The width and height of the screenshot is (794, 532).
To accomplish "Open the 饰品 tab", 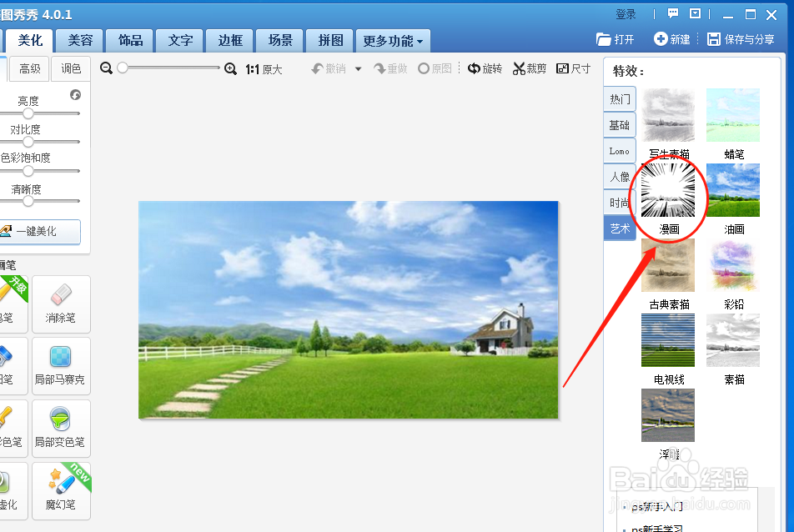I will [130, 41].
